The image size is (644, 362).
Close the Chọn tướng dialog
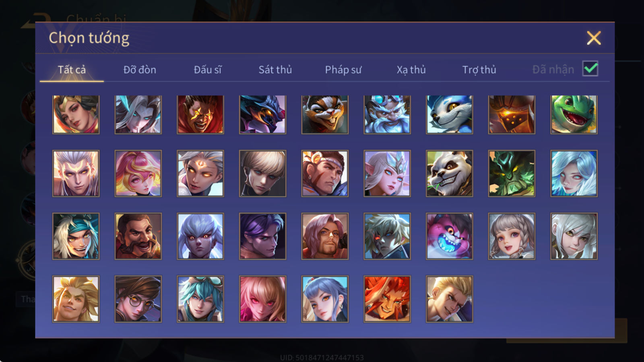click(x=594, y=38)
